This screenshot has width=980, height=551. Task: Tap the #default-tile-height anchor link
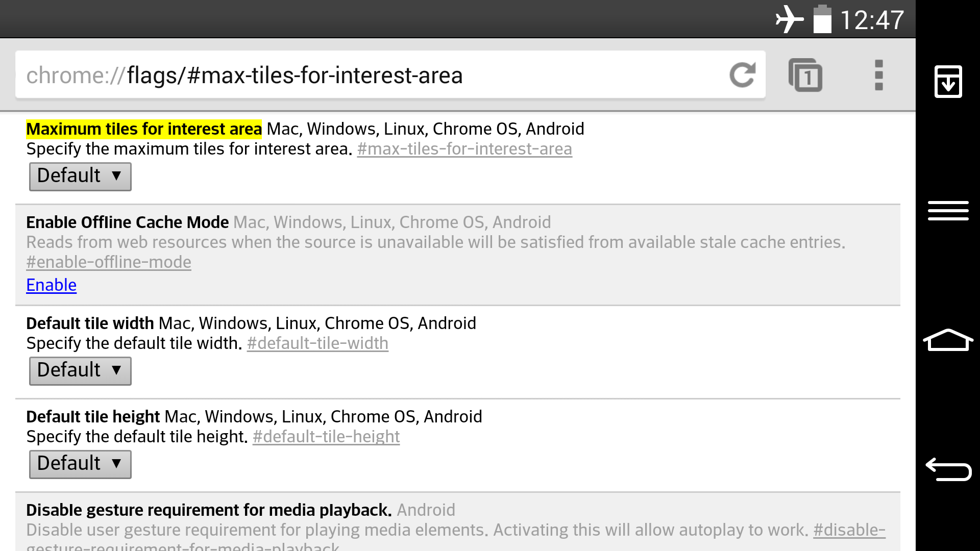click(x=326, y=437)
